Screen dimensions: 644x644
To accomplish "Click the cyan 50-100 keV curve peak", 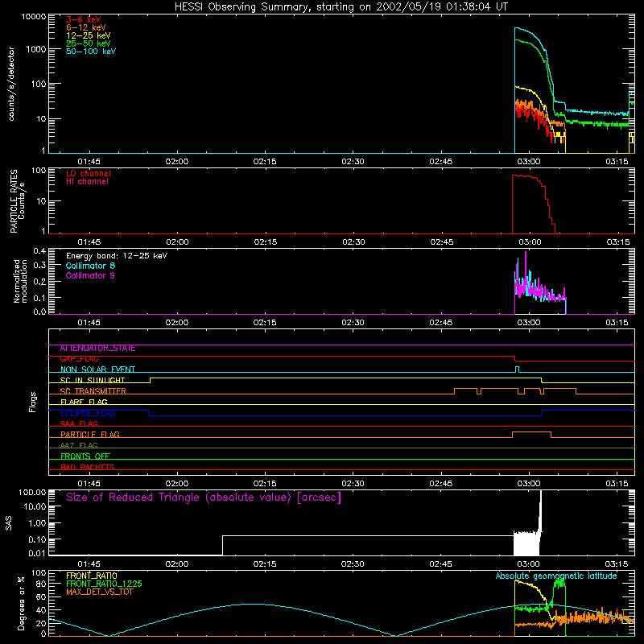I will coord(518,28).
